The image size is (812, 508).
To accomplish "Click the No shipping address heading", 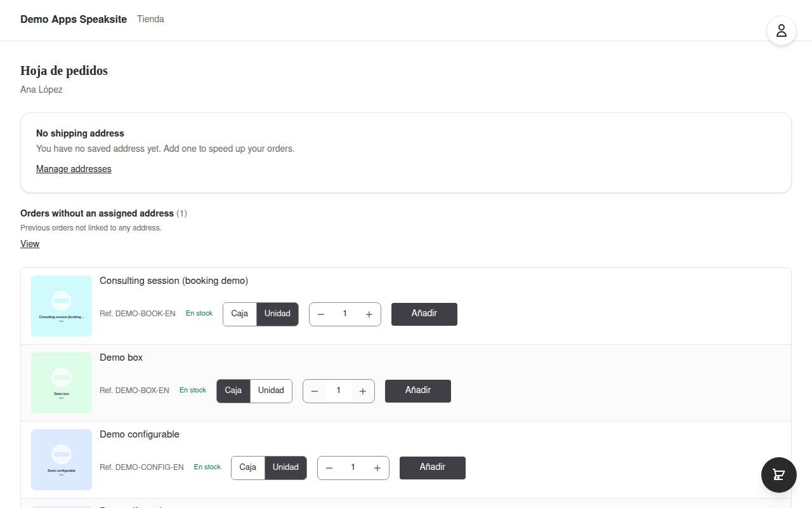I will (80, 133).
